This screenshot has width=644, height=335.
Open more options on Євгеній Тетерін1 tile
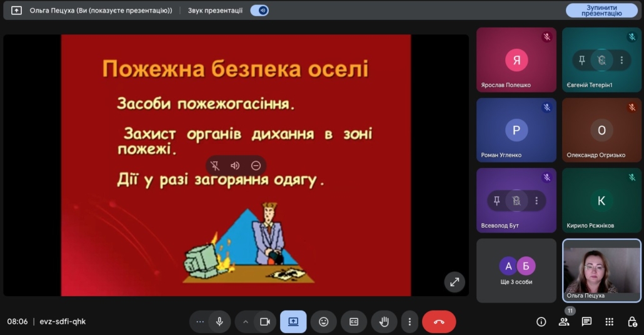[621, 60]
